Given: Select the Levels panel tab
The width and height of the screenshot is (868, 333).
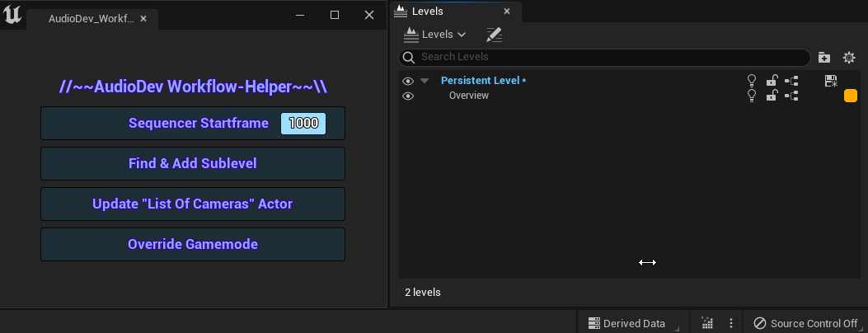Looking at the screenshot, I should 427,11.
